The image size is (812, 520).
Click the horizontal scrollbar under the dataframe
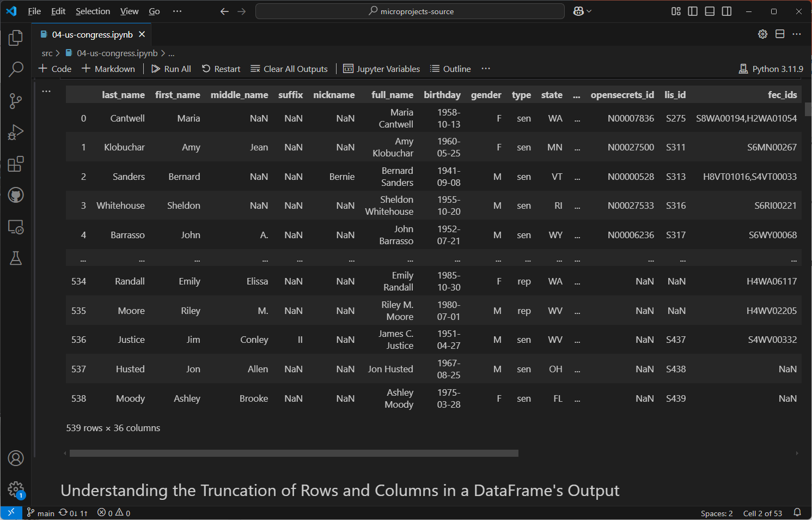coord(294,453)
